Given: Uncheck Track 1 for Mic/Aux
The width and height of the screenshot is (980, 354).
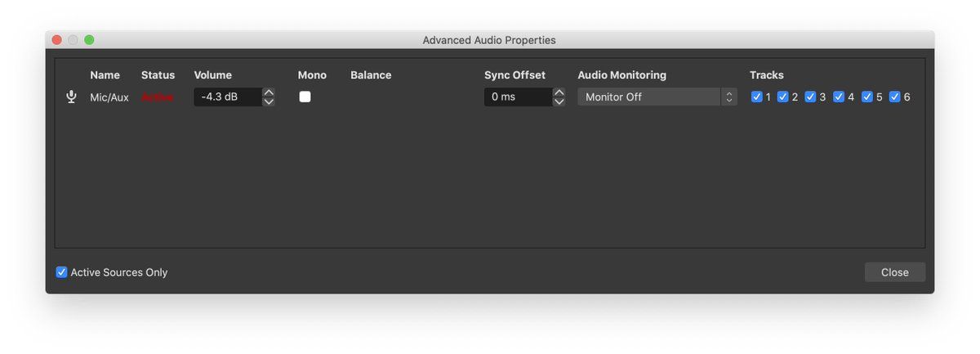Looking at the screenshot, I should tap(756, 96).
